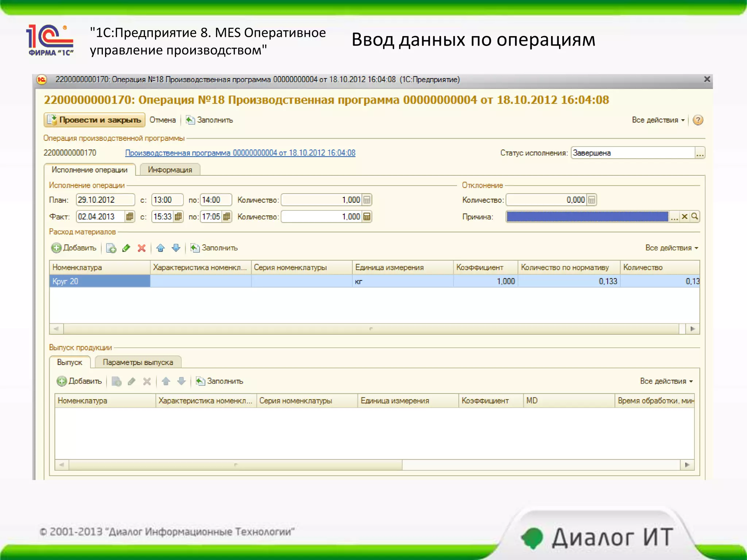Click the highlighted Причина input field
Viewport: 747px width, 560px height.
coord(587,217)
